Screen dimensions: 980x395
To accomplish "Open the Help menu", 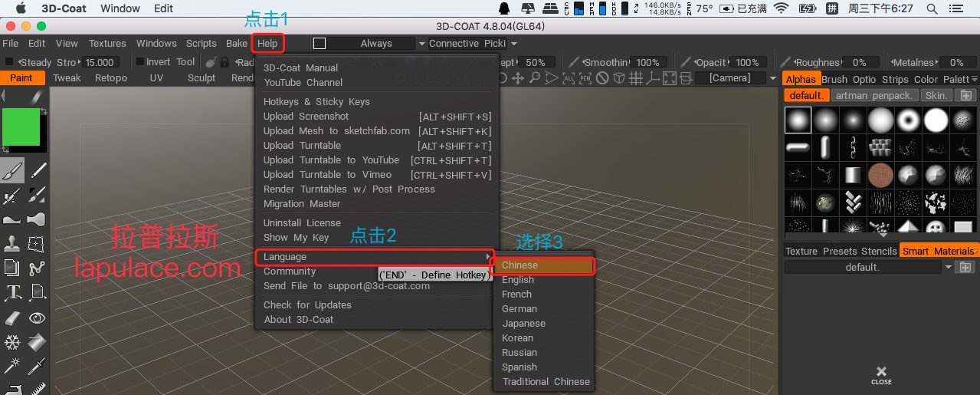I will coord(267,44).
